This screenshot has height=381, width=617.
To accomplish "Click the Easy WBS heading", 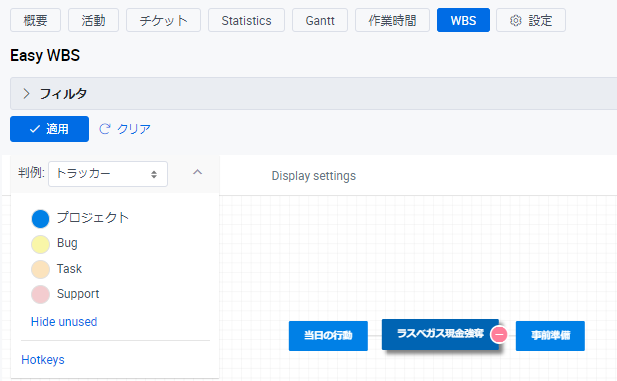I will (x=45, y=55).
